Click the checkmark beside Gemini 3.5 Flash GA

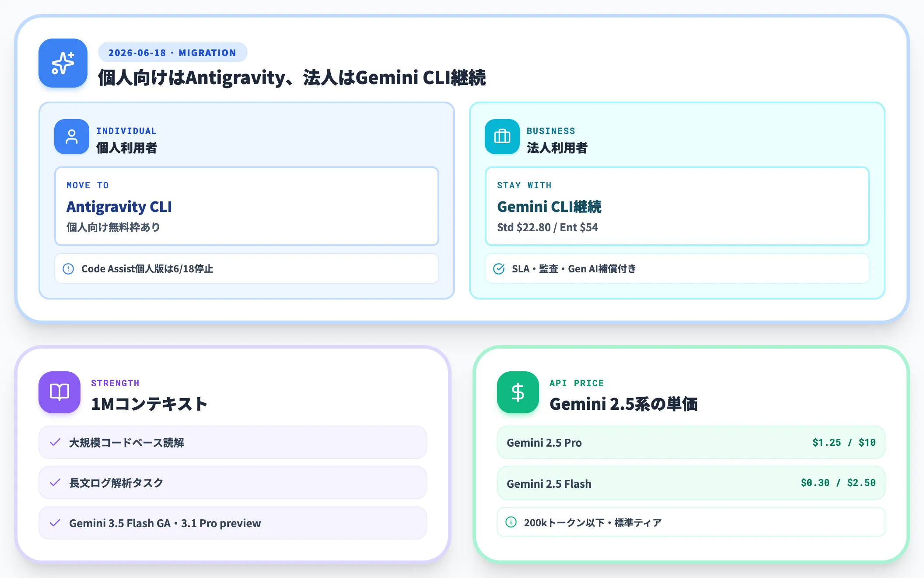coord(55,523)
